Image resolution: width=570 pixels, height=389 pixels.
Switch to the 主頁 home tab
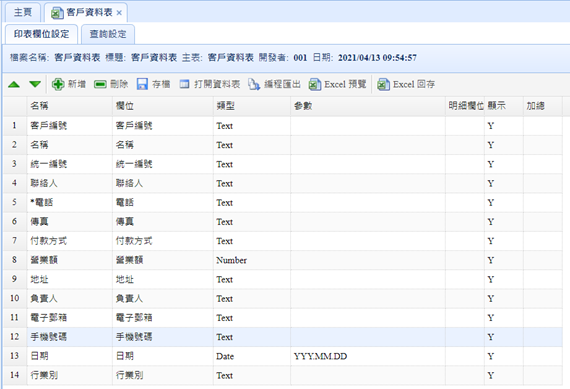[23, 12]
